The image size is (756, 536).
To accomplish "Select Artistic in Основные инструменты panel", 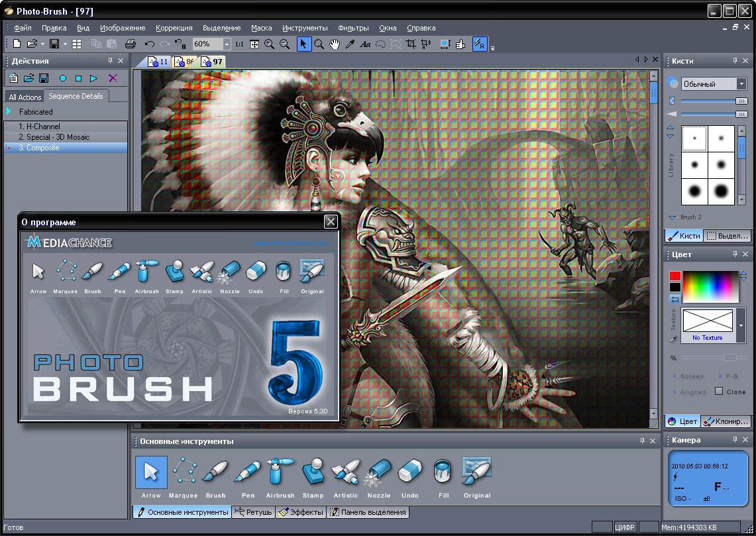I will (346, 477).
